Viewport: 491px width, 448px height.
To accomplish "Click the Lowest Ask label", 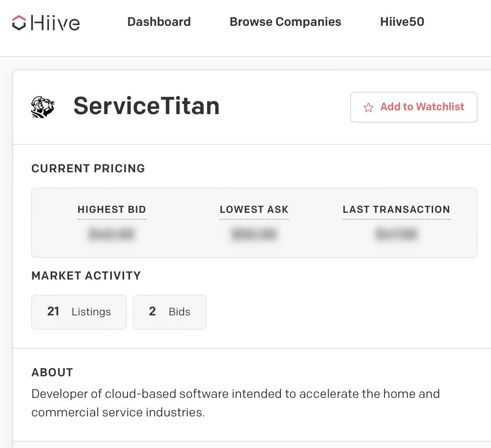I will pyautogui.click(x=254, y=209).
